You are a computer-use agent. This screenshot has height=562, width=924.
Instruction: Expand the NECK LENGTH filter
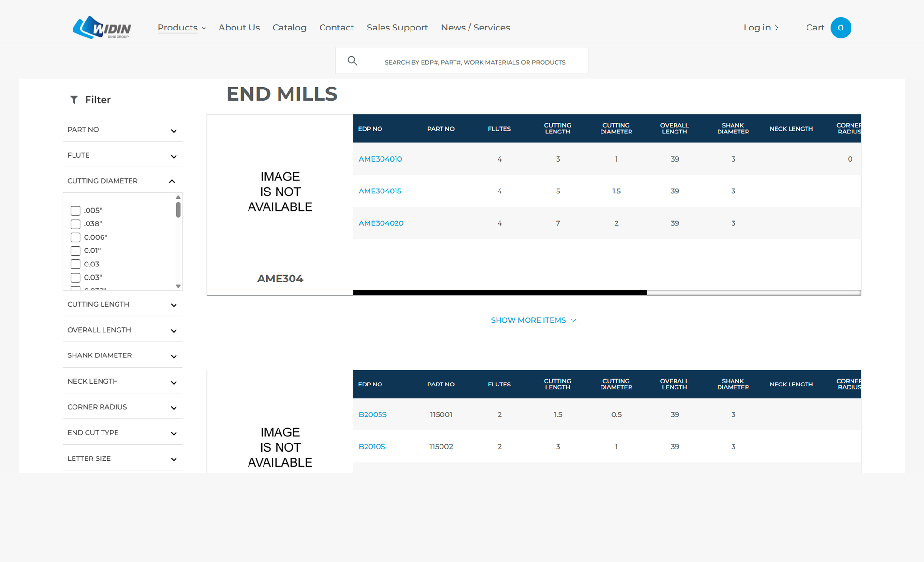pos(122,381)
